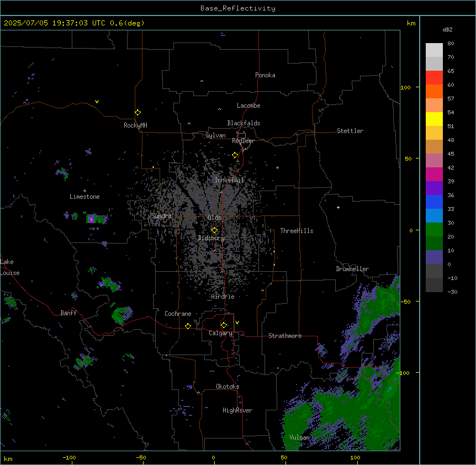Click the Lake Louise label
This screenshot has height=465, width=476.
tap(10, 267)
